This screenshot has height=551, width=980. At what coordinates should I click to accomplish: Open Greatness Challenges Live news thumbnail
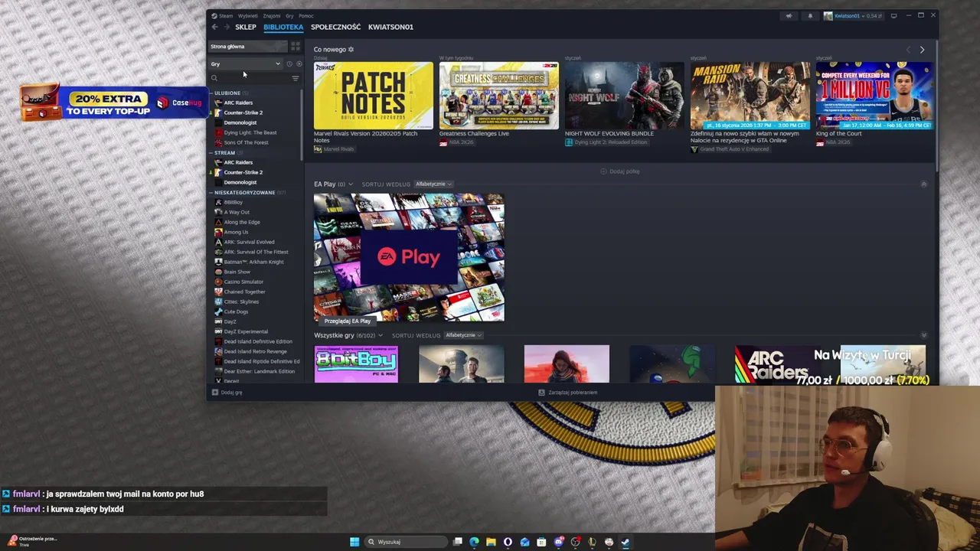click(x=498, y=96)
